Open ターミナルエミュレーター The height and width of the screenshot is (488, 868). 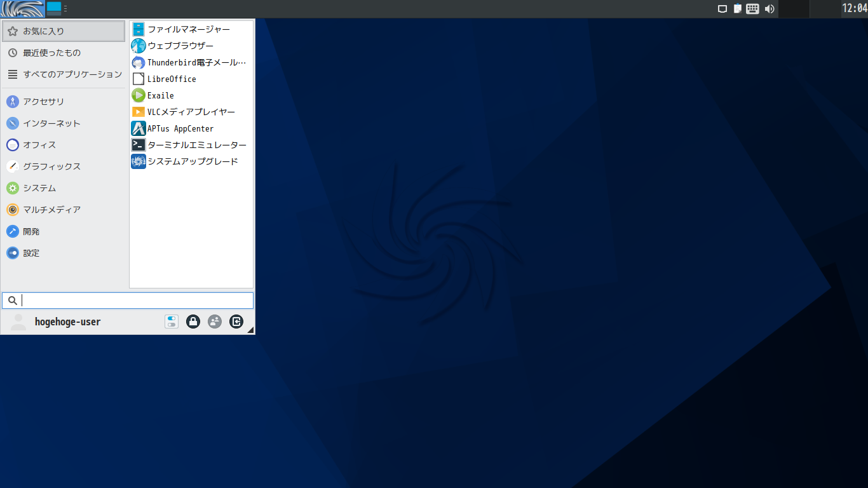point(191,145)
